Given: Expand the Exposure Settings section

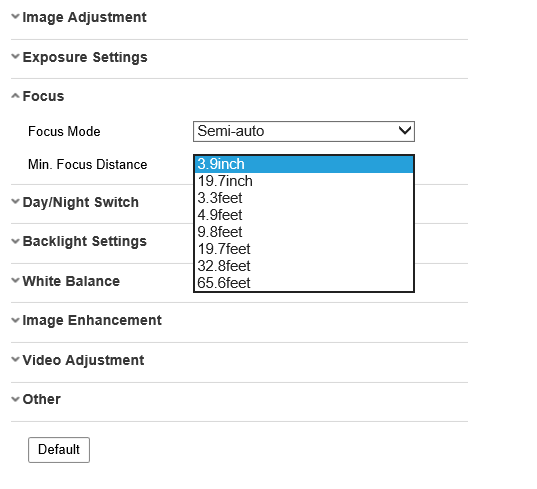Looking at the screenshot, I should (x=79, y=57).
